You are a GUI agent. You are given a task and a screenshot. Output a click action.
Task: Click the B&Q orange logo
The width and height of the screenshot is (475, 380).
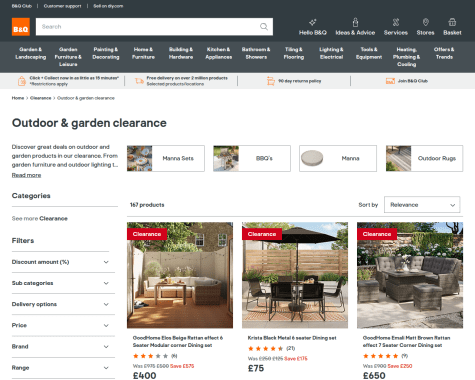pyautogui.click(x=21, y=27)
